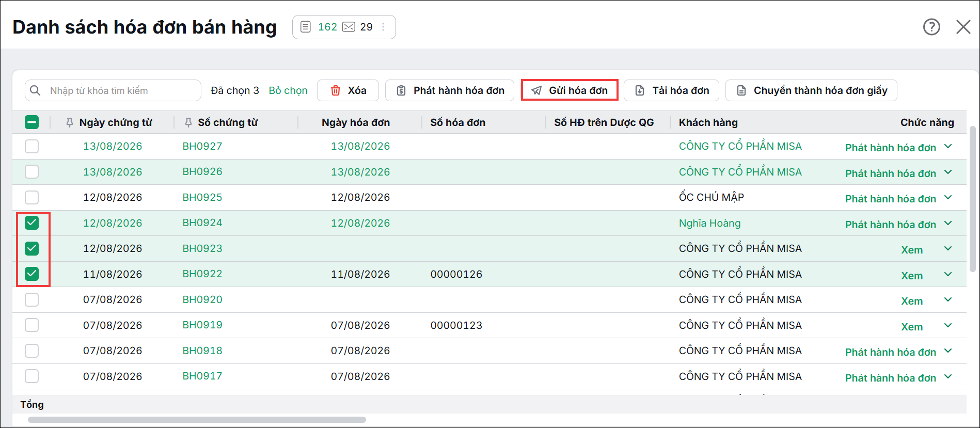Click the pin icon on Số chứng từ
The width and height of the screenshot is (980, 428).
click(x=188, y=122)
